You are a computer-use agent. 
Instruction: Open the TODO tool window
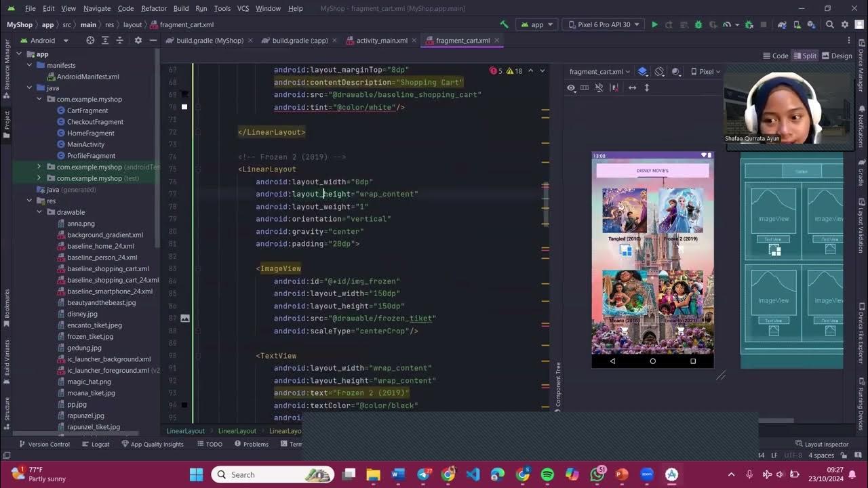click(x=209, y=444)
